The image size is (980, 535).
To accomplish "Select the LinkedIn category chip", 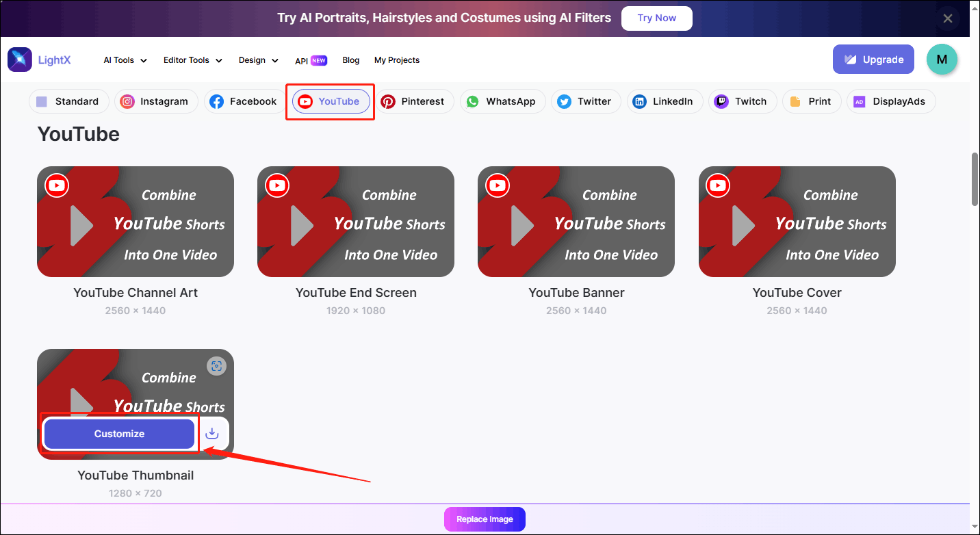I will point(665,101).
